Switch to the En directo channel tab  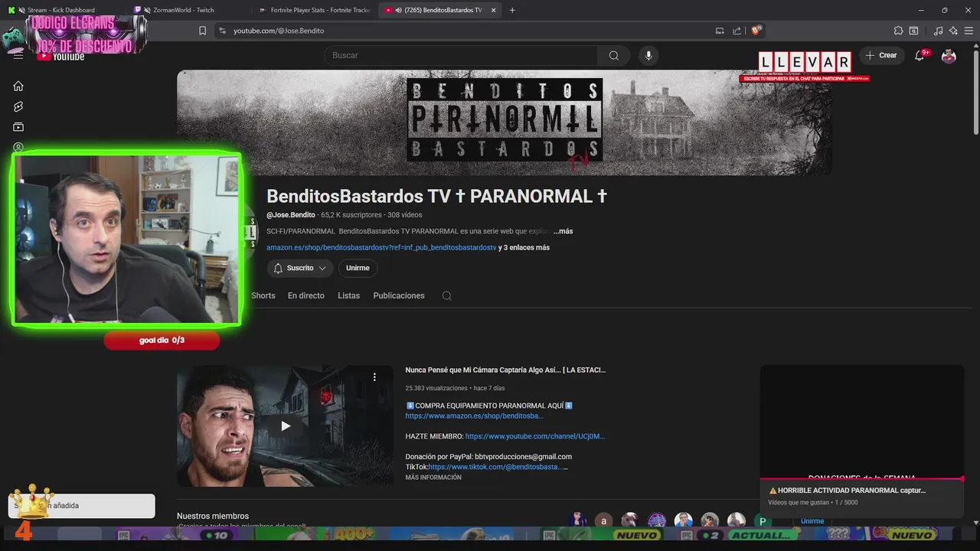(306, 295)
